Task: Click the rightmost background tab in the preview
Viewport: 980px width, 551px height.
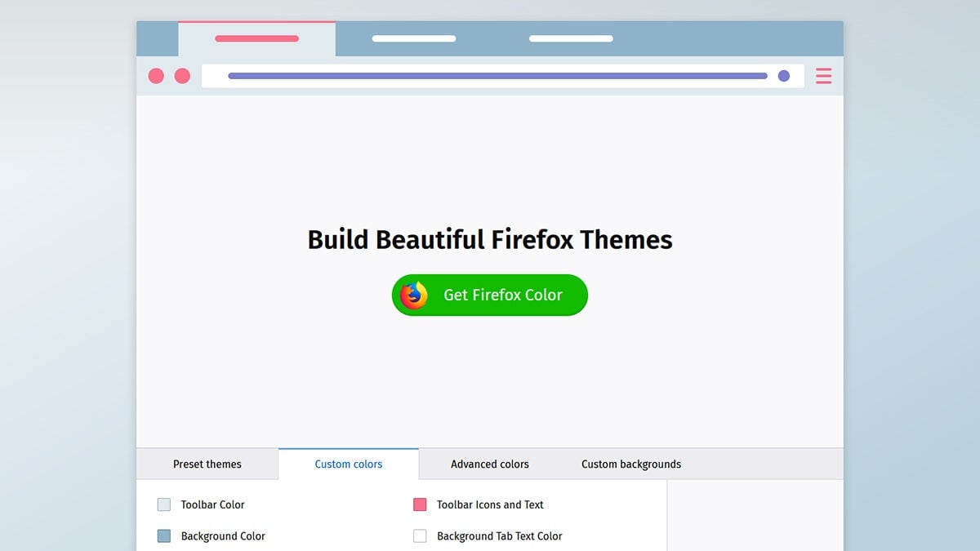Action: 571,38
